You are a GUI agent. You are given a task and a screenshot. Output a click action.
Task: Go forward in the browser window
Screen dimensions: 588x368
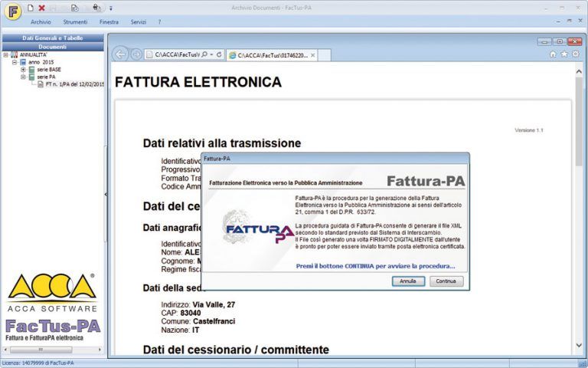[136, 54]
